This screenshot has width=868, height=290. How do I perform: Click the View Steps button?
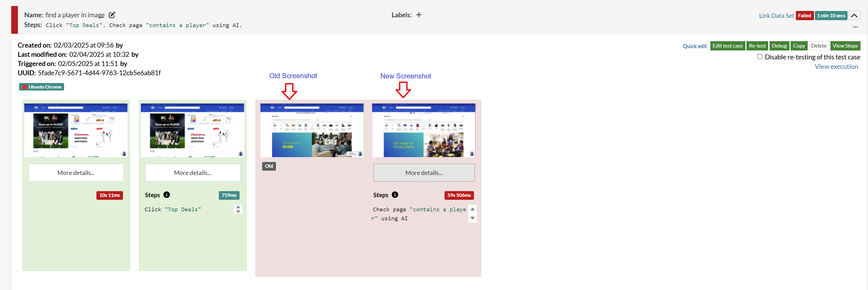(845, 46)
